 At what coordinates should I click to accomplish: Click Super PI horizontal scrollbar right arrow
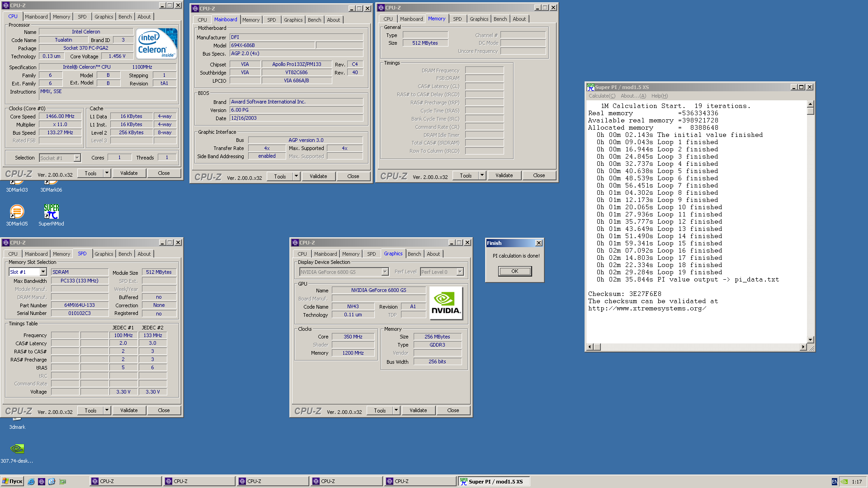803,347
